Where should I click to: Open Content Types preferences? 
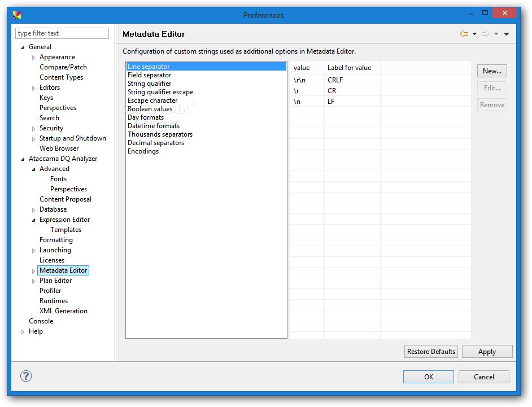[61, 77]
